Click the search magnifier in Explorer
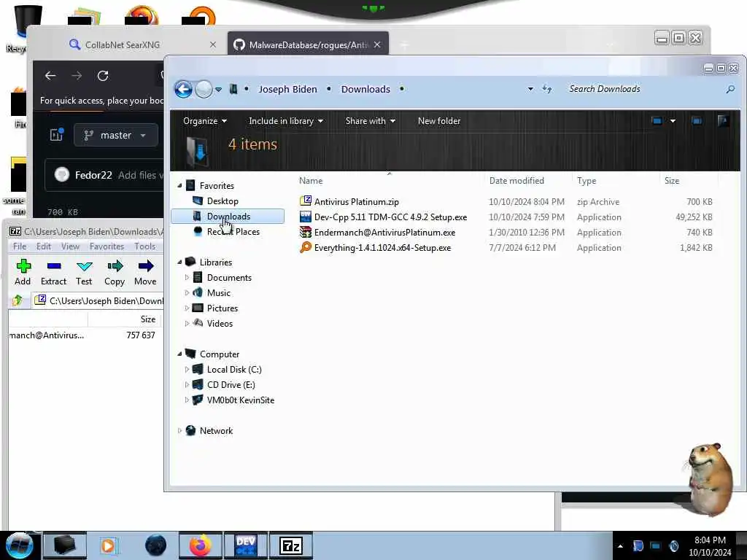The image size is (747, 560). (729, 89)
